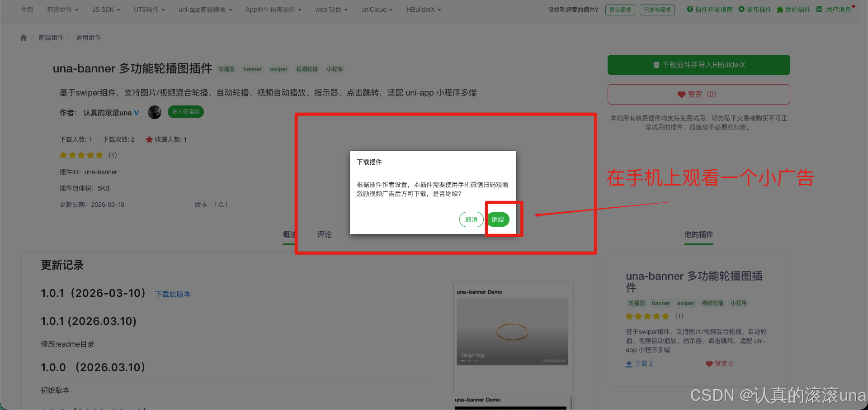Expand the uni-app前端模板 dropdown
This screenshot has height=410, width=868.
tap(205, 10)
